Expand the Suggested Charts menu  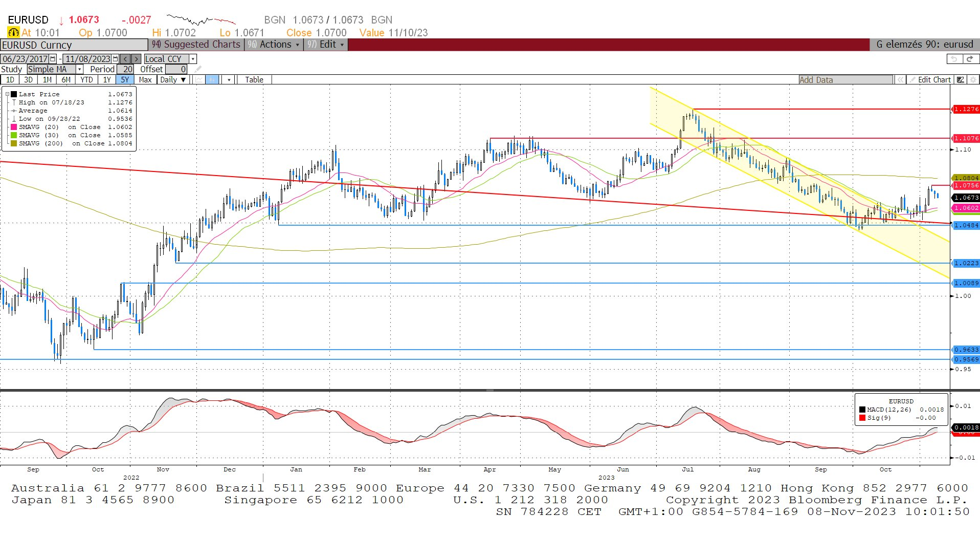[x=196, y=45]
